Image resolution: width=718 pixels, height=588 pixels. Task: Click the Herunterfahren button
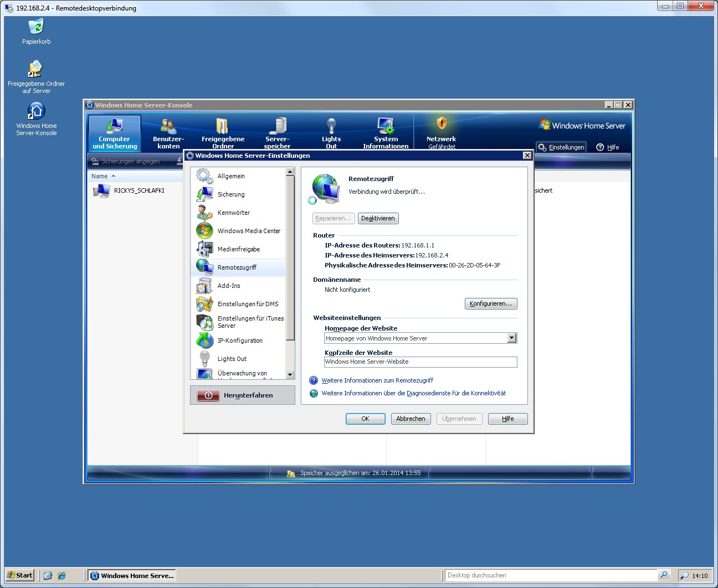point(243,395)
